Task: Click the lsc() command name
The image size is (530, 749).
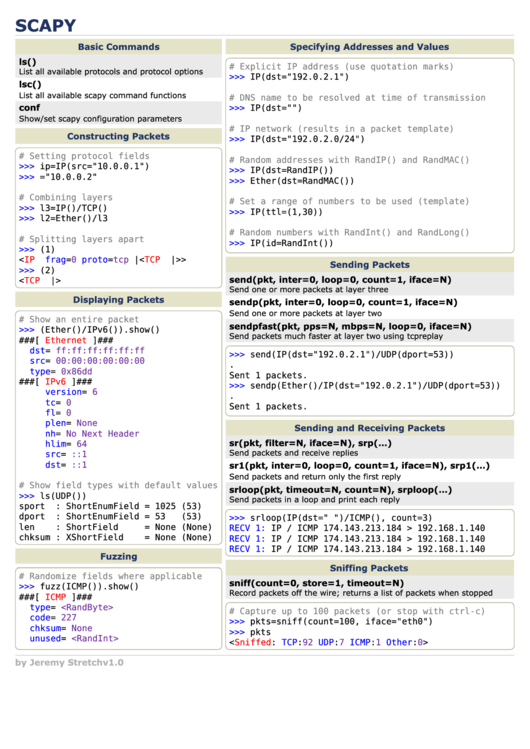Action: (30, 85)
